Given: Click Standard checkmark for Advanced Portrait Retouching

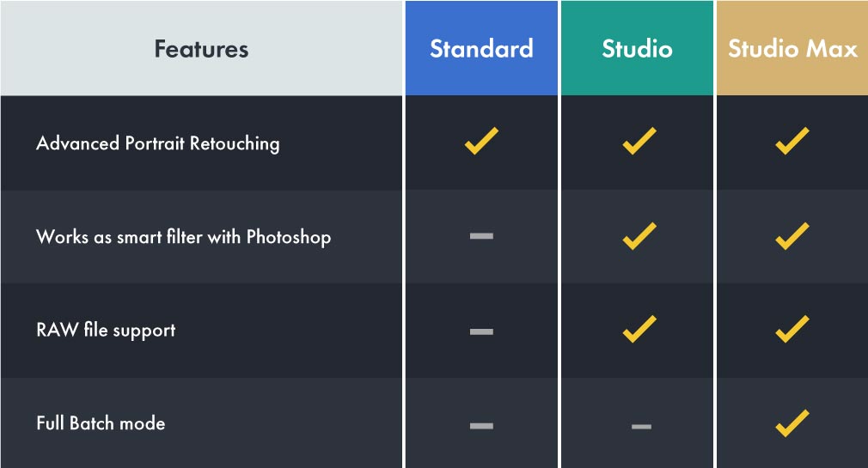Looking at the screenshot, I should point(481,142).
